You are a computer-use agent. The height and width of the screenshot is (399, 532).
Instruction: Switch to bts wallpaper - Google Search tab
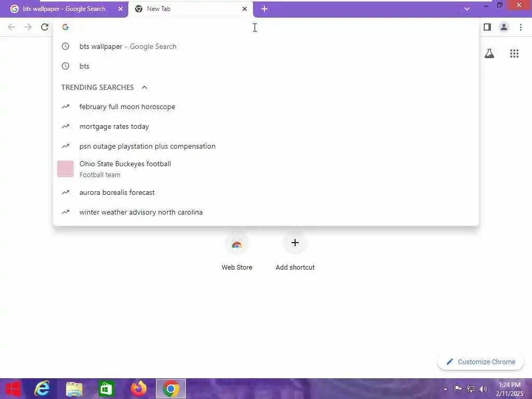coord(64,9)
